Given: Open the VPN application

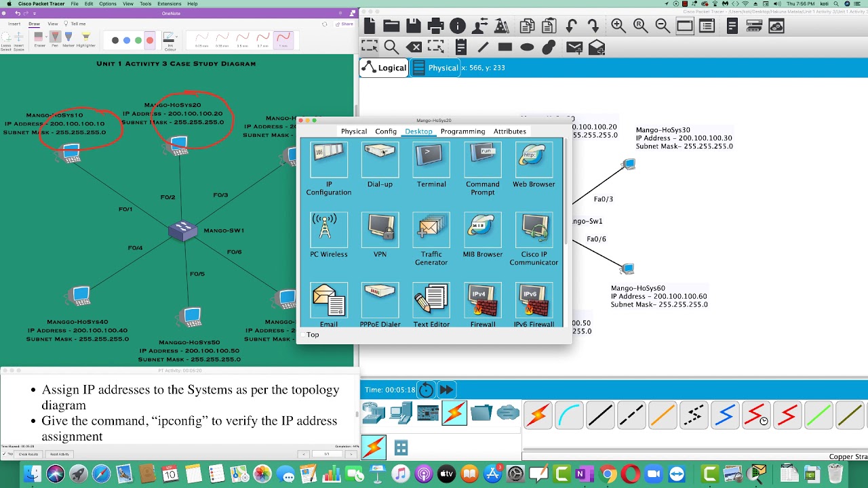Looking at the screenshot, I should click(x=380, y=235).
